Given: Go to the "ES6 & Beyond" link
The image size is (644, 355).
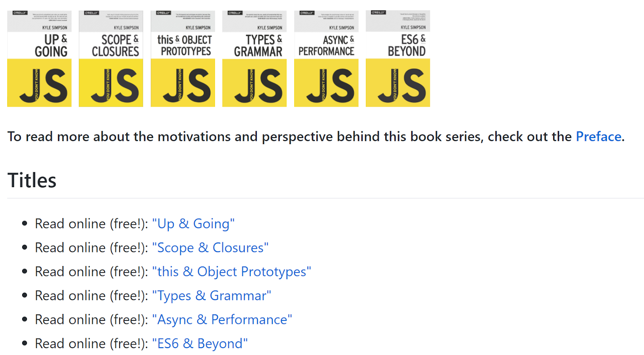Looking at the screenshot, I should (200, 344).
